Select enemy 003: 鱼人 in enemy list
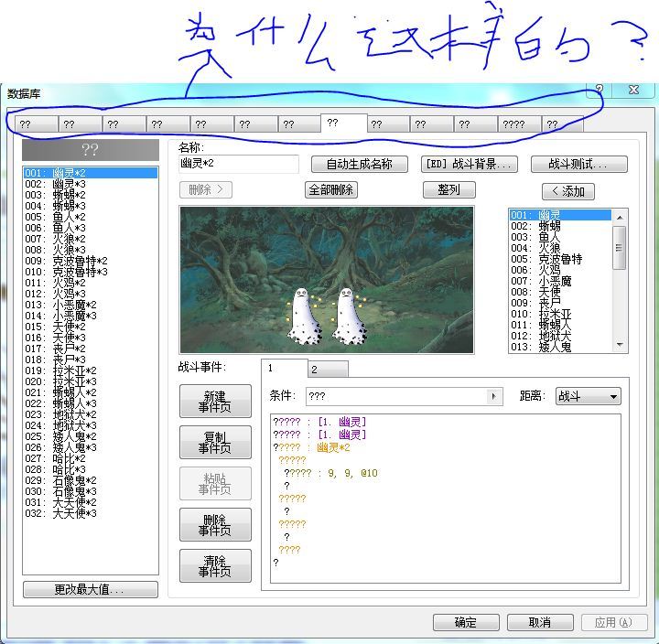 [560, 237]
